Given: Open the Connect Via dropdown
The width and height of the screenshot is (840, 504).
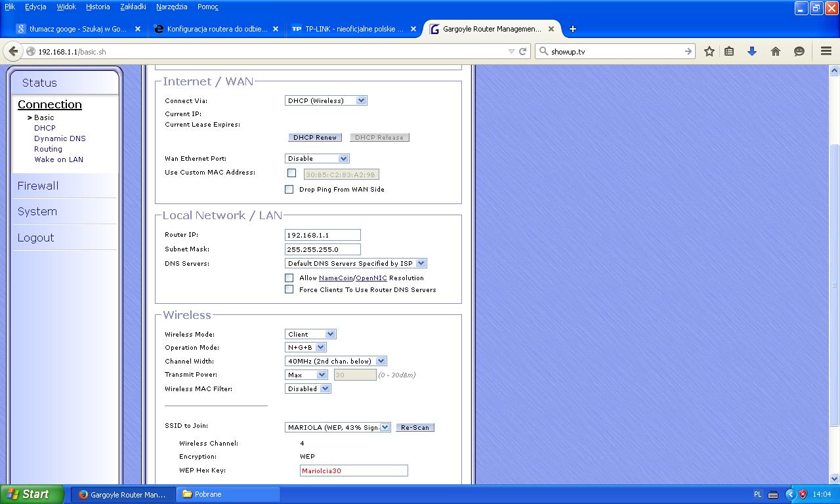Looking at the screenshot, I should 326,100.
